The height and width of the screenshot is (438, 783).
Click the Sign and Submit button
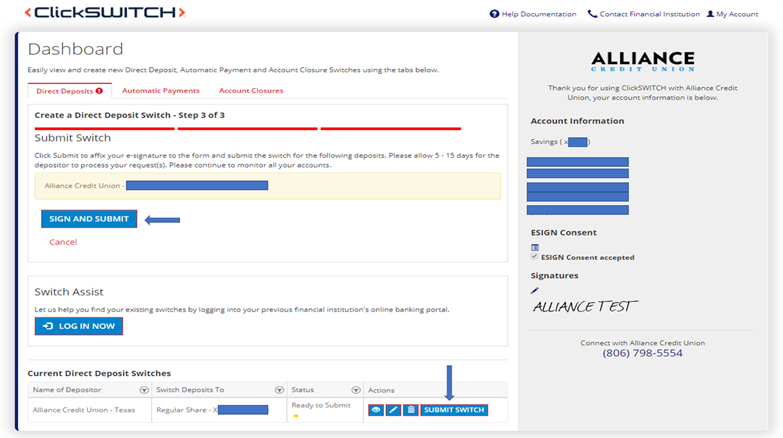point(89,219)
